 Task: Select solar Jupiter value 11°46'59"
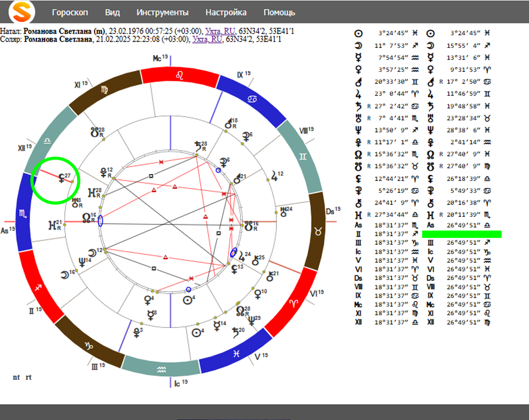(x=463, y=93)
